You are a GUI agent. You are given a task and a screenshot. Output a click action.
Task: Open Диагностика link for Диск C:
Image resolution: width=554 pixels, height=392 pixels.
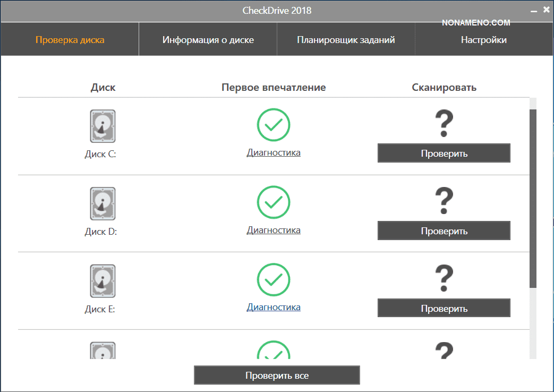coord(274,152)
